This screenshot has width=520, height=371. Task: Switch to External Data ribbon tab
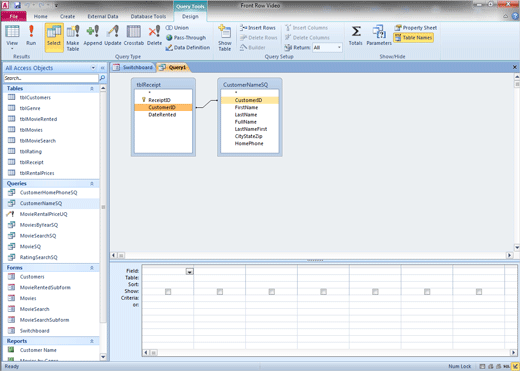tap(103, 16)
